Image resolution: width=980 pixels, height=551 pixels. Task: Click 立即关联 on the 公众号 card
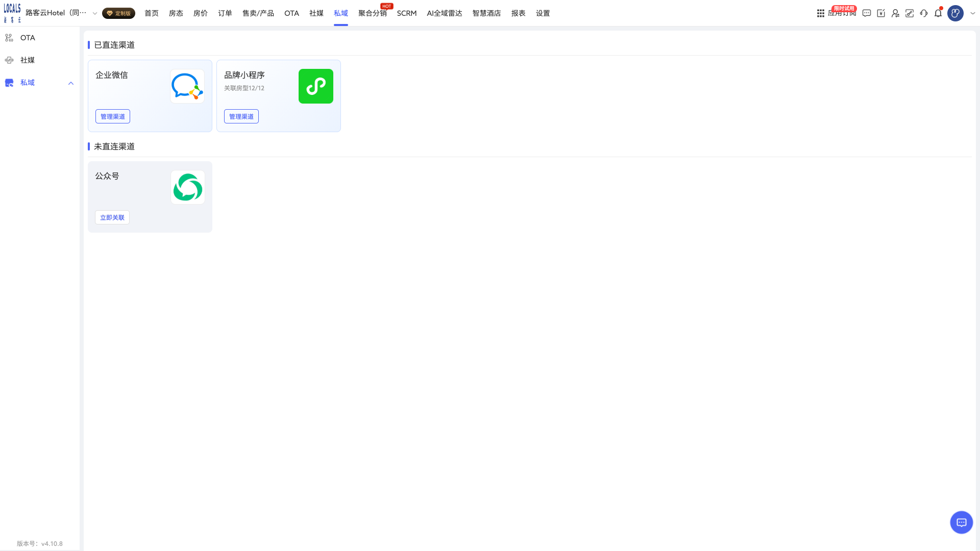112,217
